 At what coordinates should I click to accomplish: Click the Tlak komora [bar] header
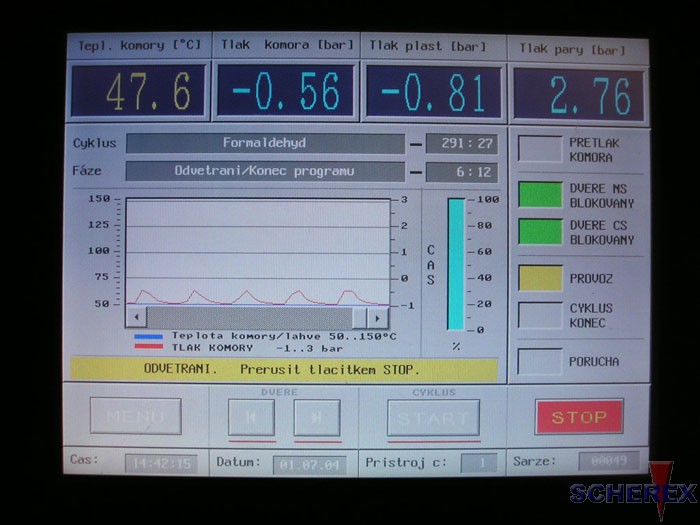pyautogui.click(x=286, y=45)
